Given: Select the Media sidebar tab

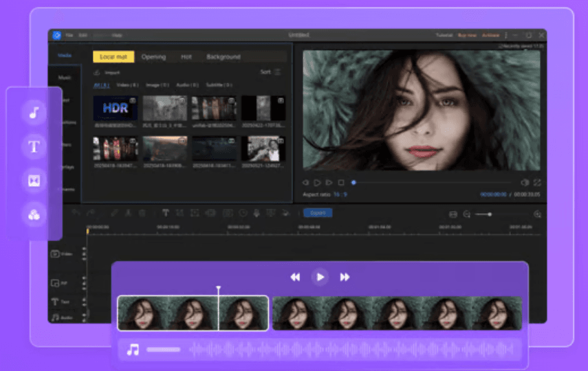Looking at the screenshot, I should [65, 55].
